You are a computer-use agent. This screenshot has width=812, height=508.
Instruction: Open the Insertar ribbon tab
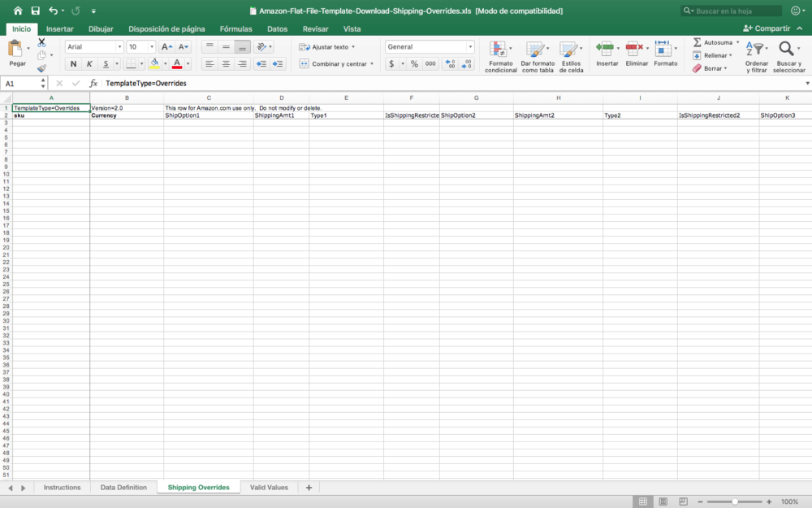pyautogui.click(x=59, y=29)
